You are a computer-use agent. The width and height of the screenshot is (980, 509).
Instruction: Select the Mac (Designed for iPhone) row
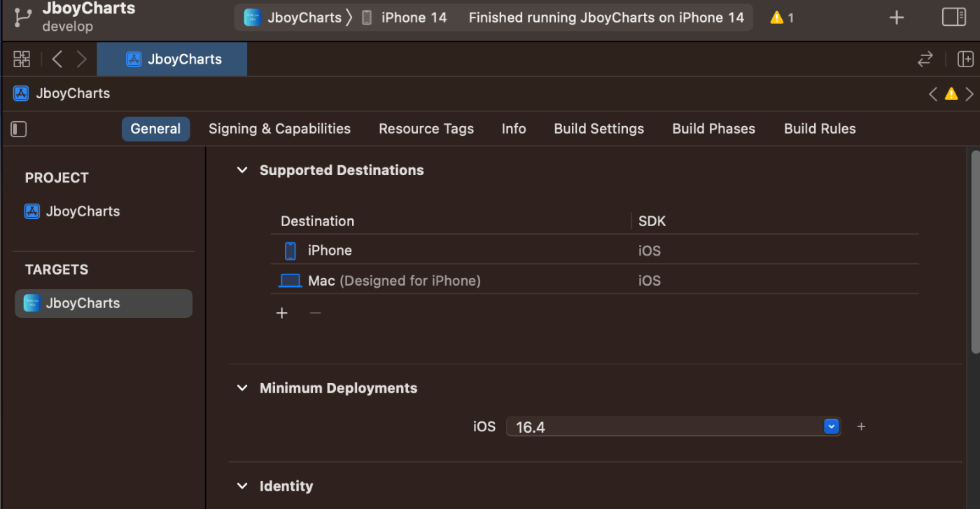[595, 281]
